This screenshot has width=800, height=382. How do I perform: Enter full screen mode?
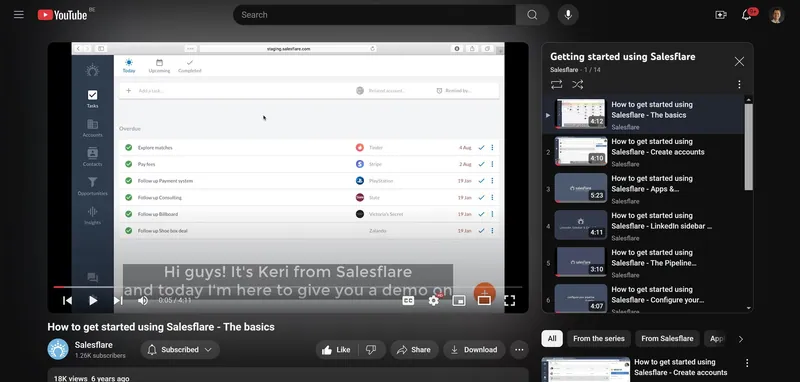(x=509, y=300)
